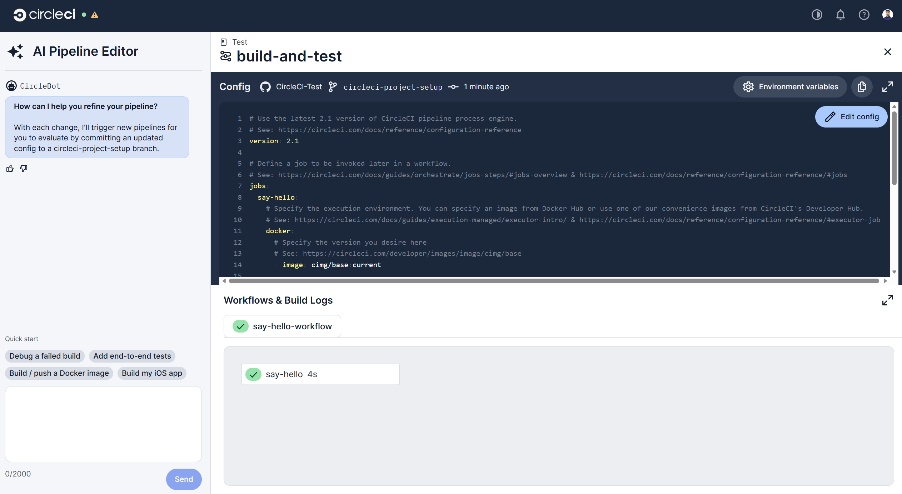This screenshot has height=494, width=902.
Task: Click the config horizontal scrollbar
Action: [x=553, y=281]
